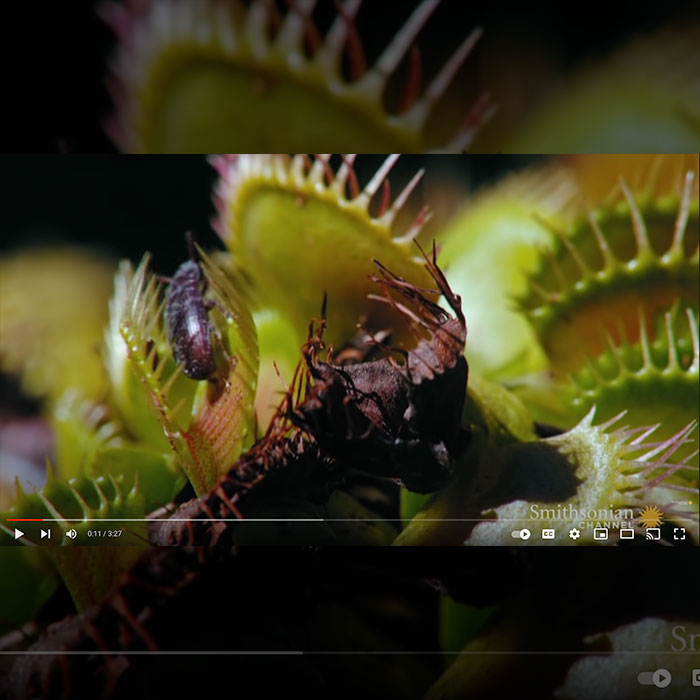Enter full screen mode
Viewport: 700px width, 700px height.
click(x=679, y=534)
